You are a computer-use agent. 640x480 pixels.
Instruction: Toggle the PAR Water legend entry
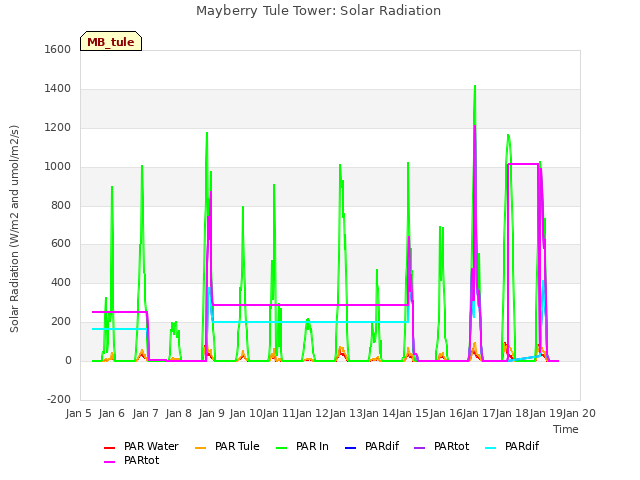pyautogui.click(x=141, y=447)
